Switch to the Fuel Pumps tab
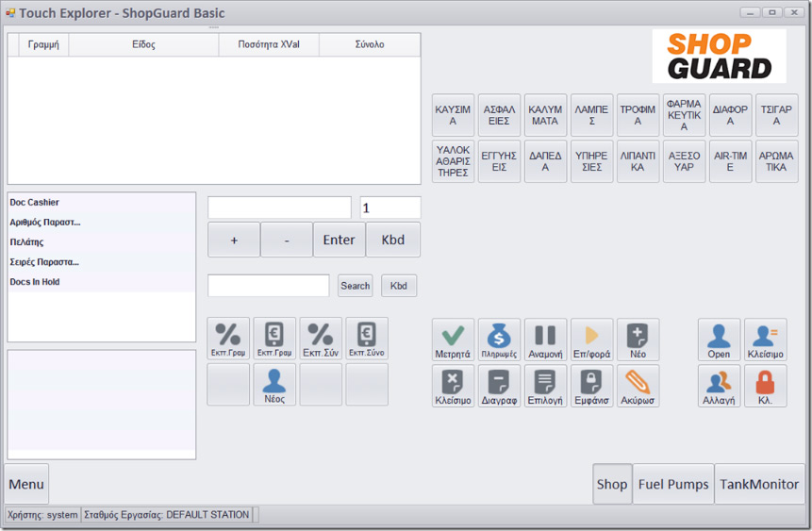812x531 pixels. tap(673, 484)
